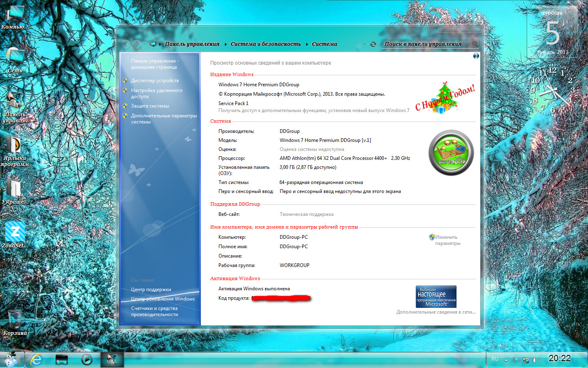Launch the media player from the taskbar
The image size is (588, 368).
pos(87,359)
